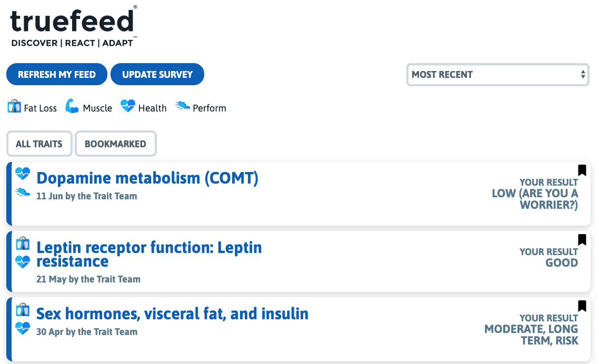
Task: Open Sex hormones, visceral fat, and insulin article
Action: 172,314
